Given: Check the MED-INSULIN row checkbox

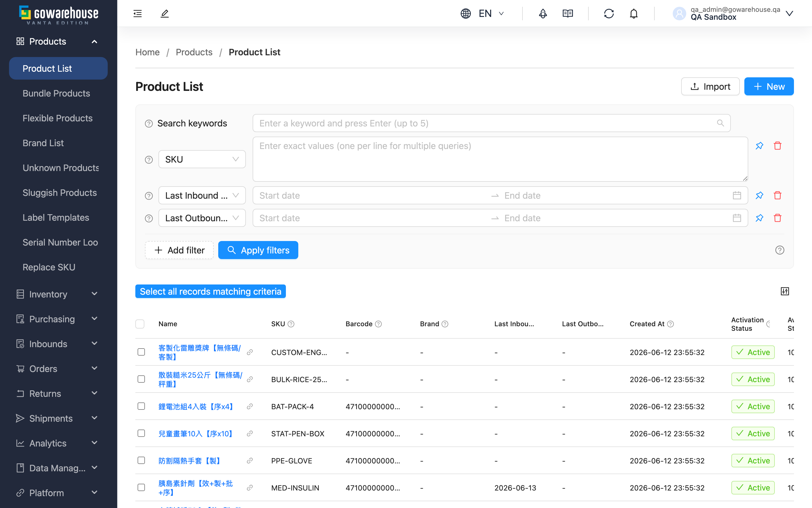Looking at the screenshot, I should tap(141, 487).
